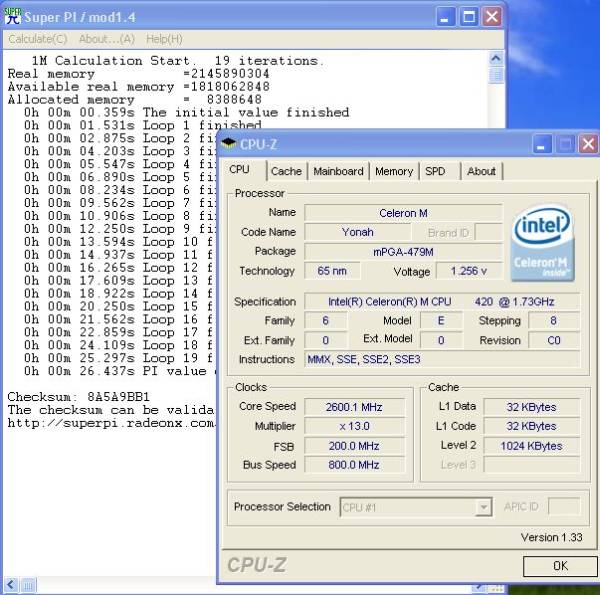Screen dimensions: 600x595
Task: Show the About tab in CPU-Z
Action: [x=481, y=171]
